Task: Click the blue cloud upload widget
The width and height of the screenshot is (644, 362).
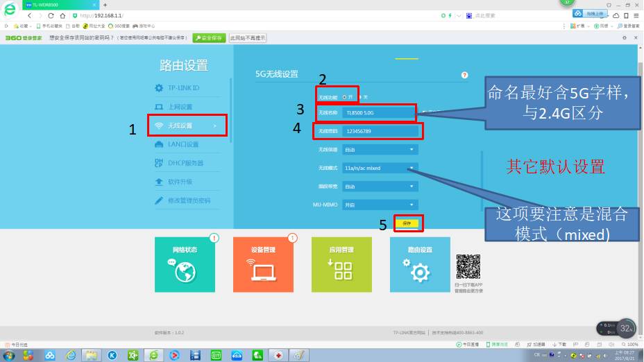Action: click(590, 14)
